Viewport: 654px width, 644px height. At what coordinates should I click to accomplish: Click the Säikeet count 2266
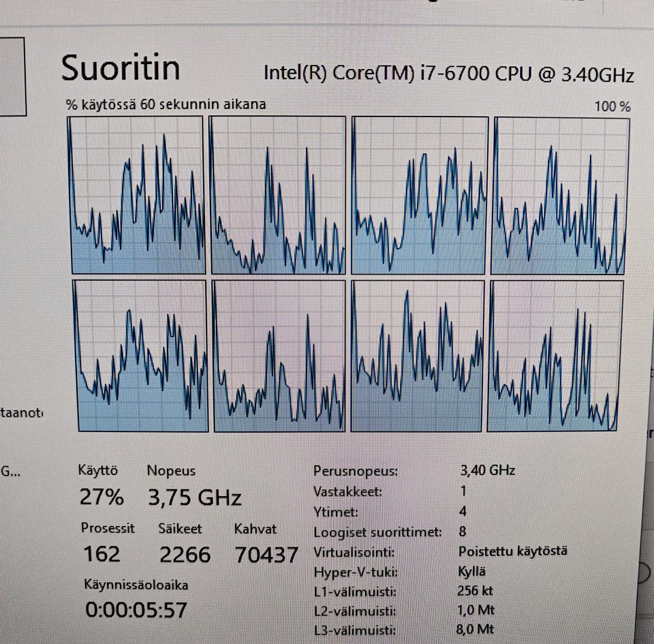185,555
